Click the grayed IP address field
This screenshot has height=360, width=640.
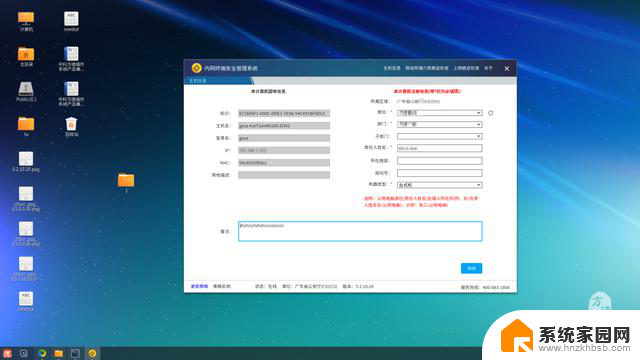(284, 150)
